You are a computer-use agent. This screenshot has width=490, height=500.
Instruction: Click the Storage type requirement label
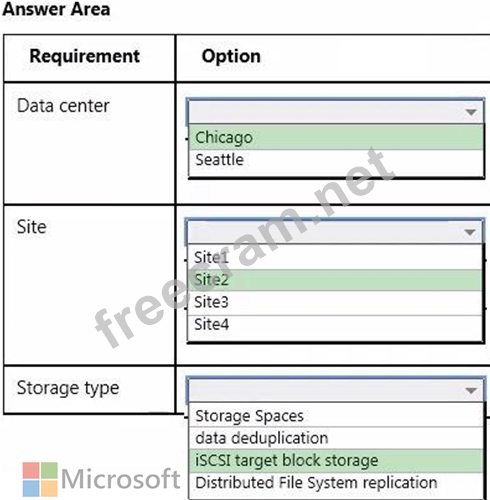pos(68,388)
